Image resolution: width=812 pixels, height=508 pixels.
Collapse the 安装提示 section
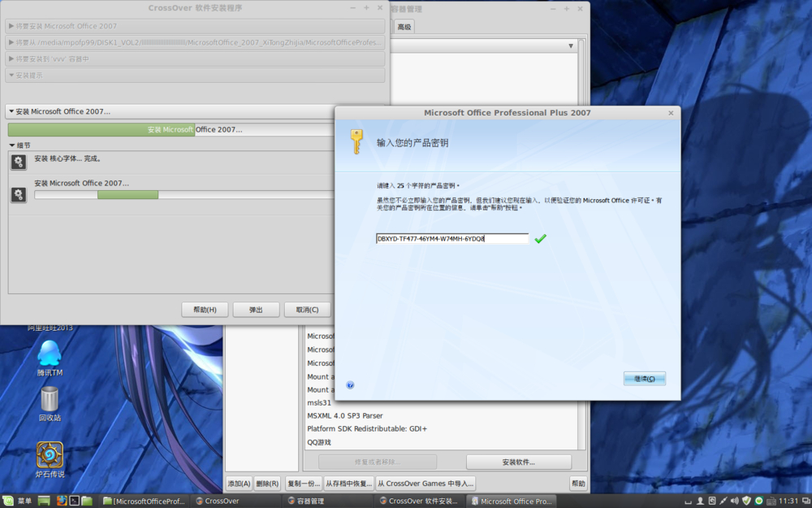point(195,75)
